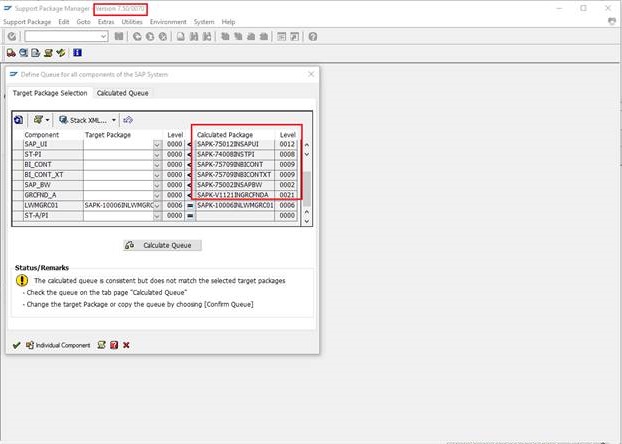The height and width of the screenshot is (444, 622).
Task: Click the Create New Session icon
Action: point(281,37)
